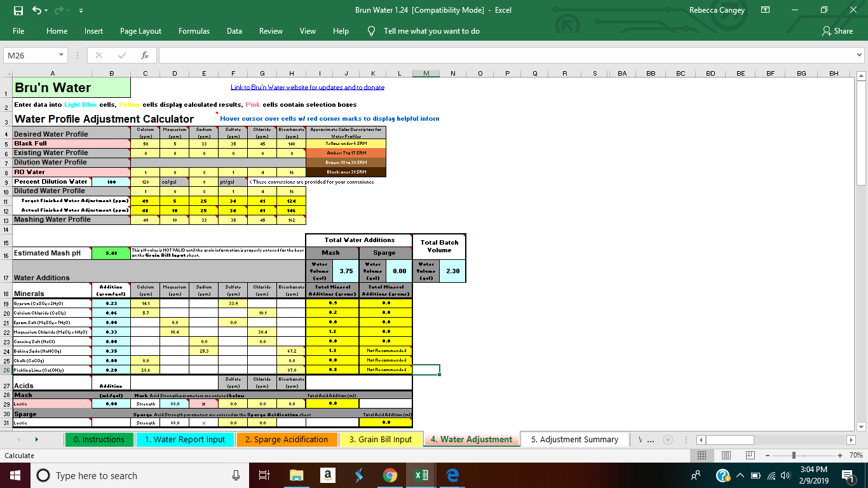
Task: Open the Ribbon Display Options button
Action: tap(766, 10)
